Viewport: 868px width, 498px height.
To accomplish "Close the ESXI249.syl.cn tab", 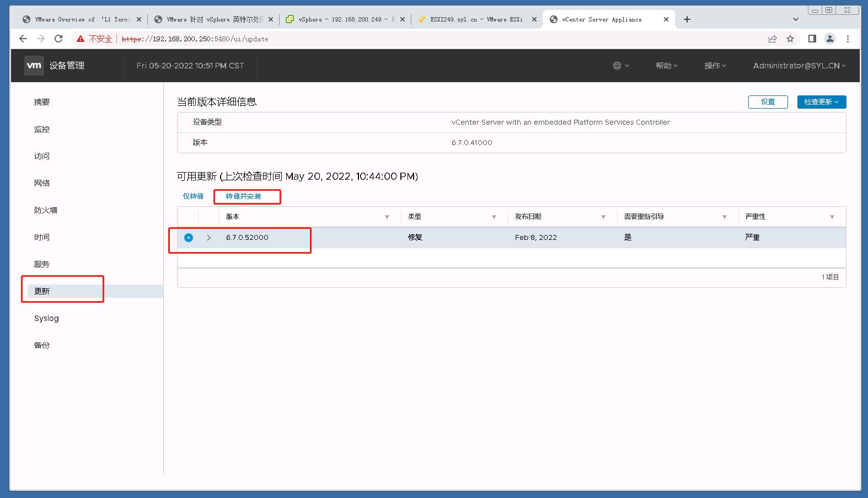I will pos(534,19).
